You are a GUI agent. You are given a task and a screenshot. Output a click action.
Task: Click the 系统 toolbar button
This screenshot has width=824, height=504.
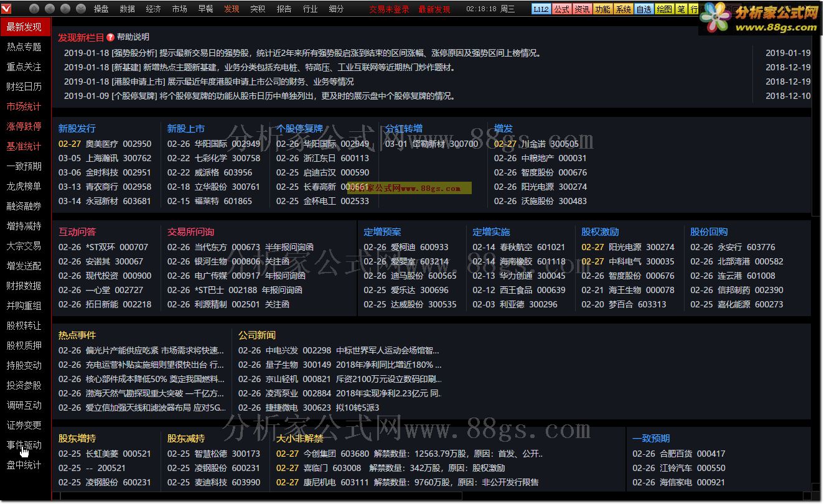pyautogui.click(x=623, y=9)
